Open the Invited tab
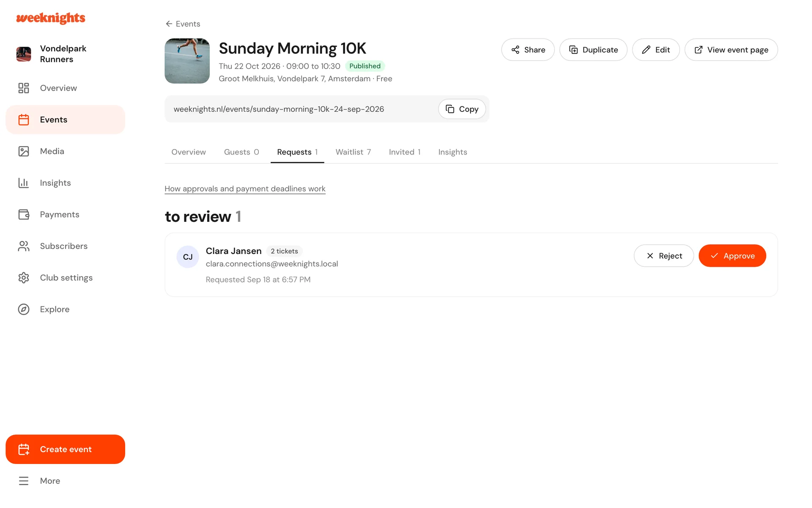This screenshot has width=812, height=508. pos(405,152)
